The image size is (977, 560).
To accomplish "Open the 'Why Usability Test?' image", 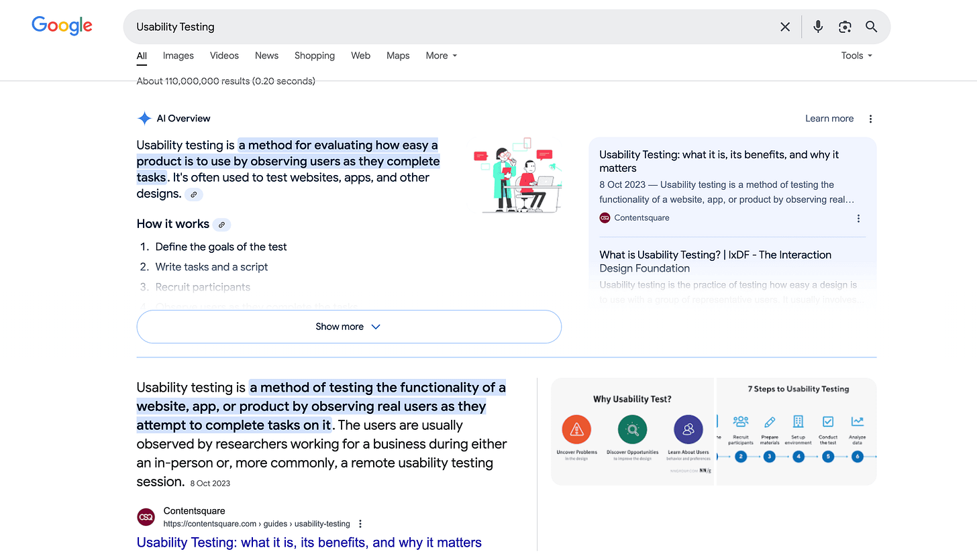I will click(x=633, y=432).
